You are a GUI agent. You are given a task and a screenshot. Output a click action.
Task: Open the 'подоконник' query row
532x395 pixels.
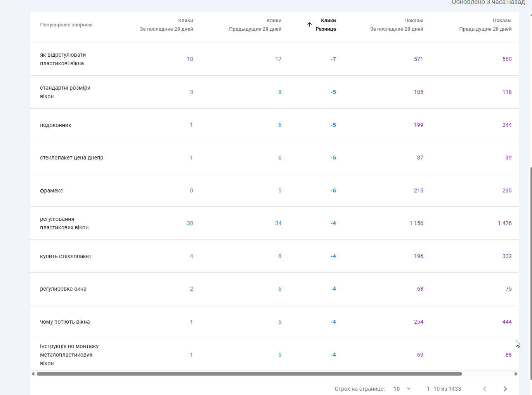pyautogui.click(x=55, y=125)
